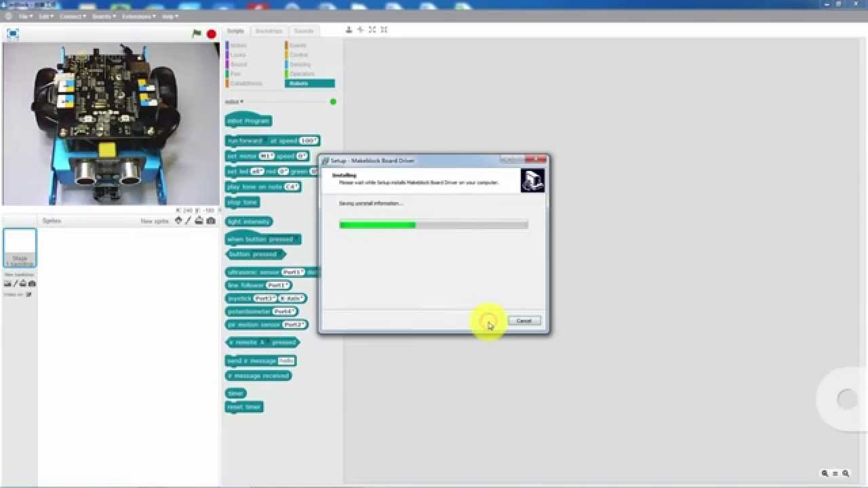Image resolution: width=868 pixels, height=488 pixels.
Task: Open Port4 dropdown in potentiometer block
Action: (x=284, y=312)
